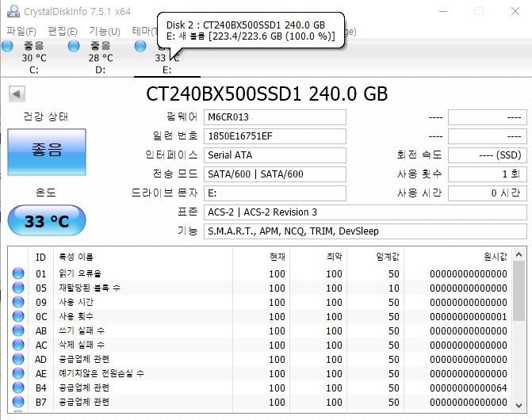Open the 편집(E) menu
The width and height of the screenshot is (532, 420).
tap(63, 32)
